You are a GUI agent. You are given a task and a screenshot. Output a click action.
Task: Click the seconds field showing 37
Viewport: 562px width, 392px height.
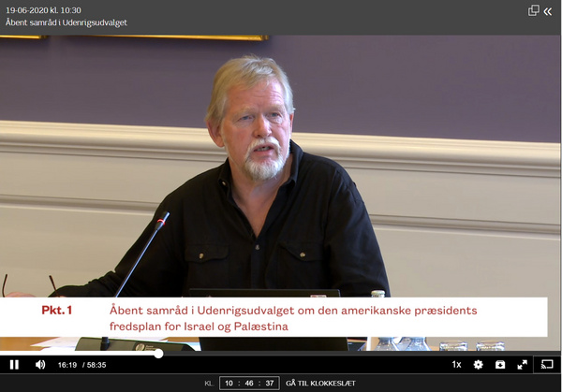(x=270, y=383)
